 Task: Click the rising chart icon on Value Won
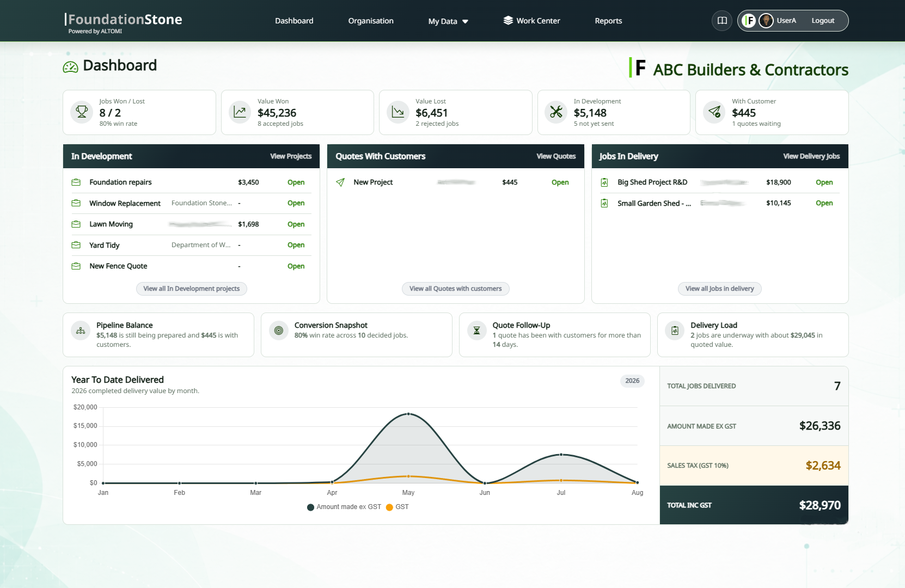240,112
